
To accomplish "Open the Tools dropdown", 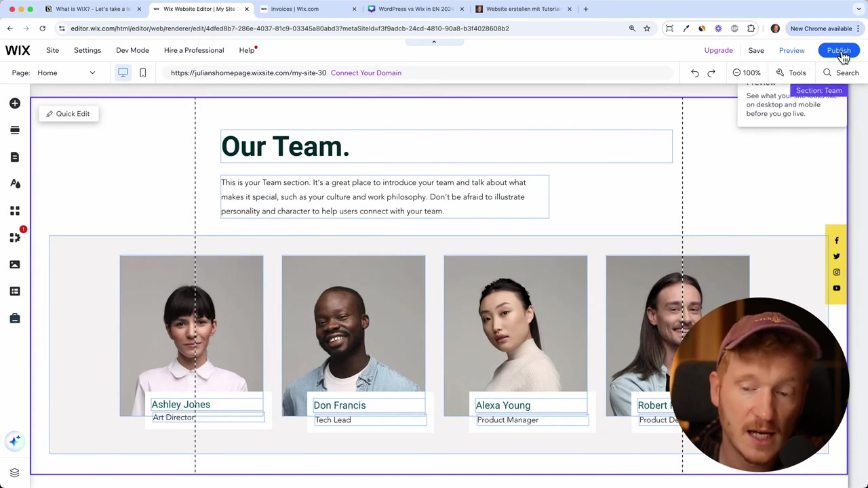I will point(791,73).
